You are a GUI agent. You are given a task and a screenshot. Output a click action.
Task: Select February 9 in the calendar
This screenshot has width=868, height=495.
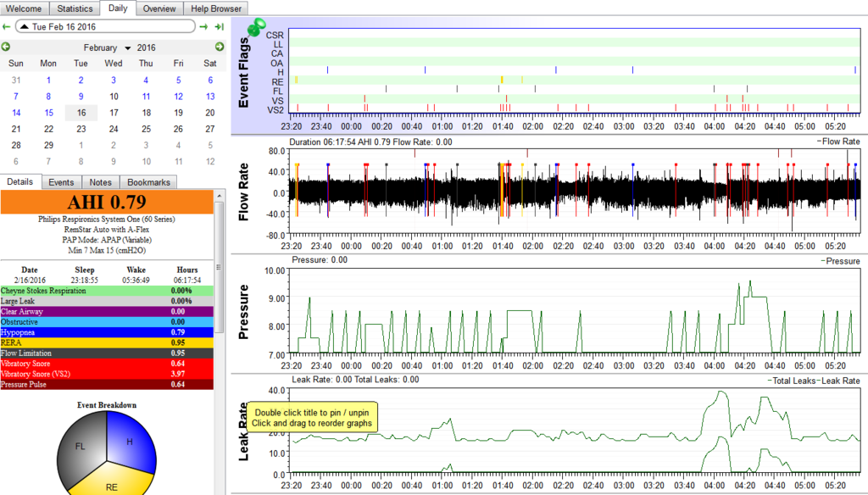point(81,97)
